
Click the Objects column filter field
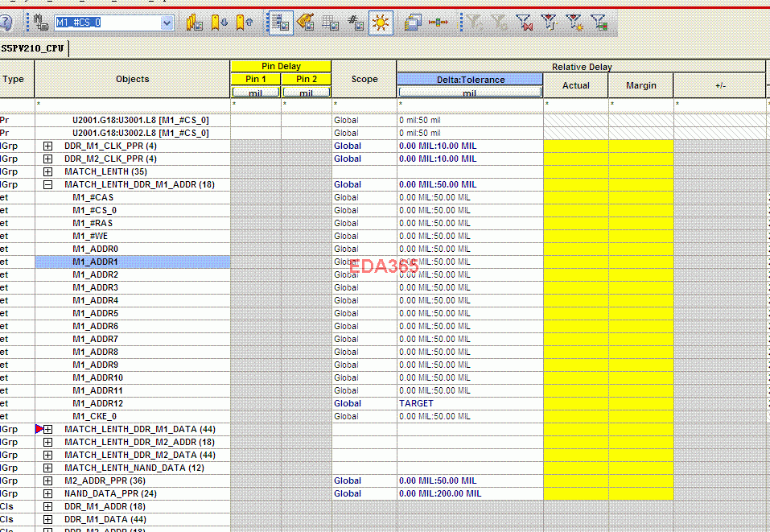coord(133,105)
